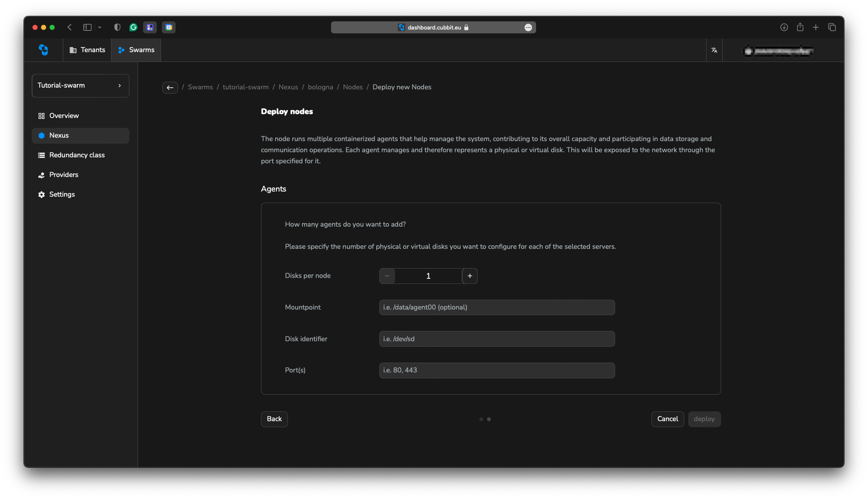Expand the Tutorial-swarm selector
This screenshot has width=868, height=499.
click(80, 86)
